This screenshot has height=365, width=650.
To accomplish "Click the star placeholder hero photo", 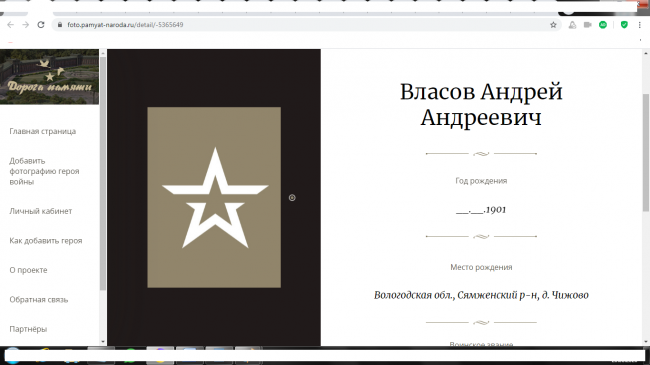I will point(214,197).
